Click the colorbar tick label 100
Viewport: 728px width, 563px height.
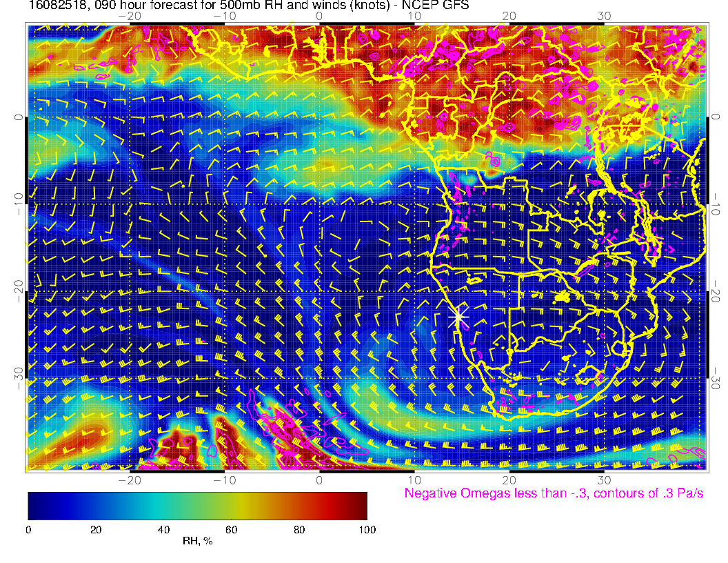click(x=367, y=530)
